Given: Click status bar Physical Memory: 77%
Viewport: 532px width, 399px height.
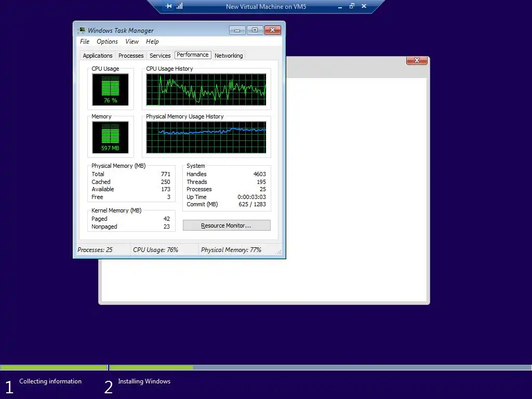Looking at the screenshot, I should click(231, 250).
